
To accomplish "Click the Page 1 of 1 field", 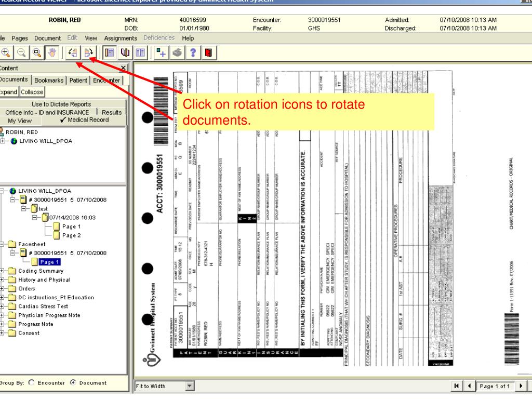I will pyautogui.click(x=495, y=386).
